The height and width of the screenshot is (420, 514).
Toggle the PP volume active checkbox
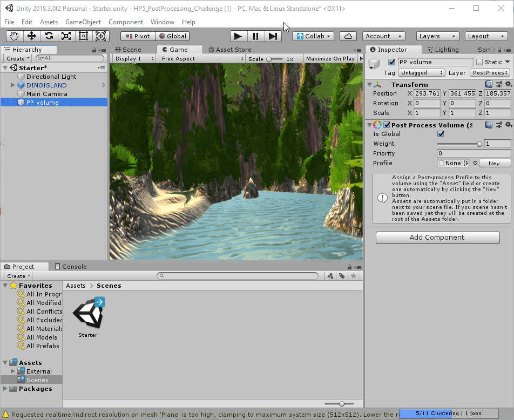click(391, 62)
